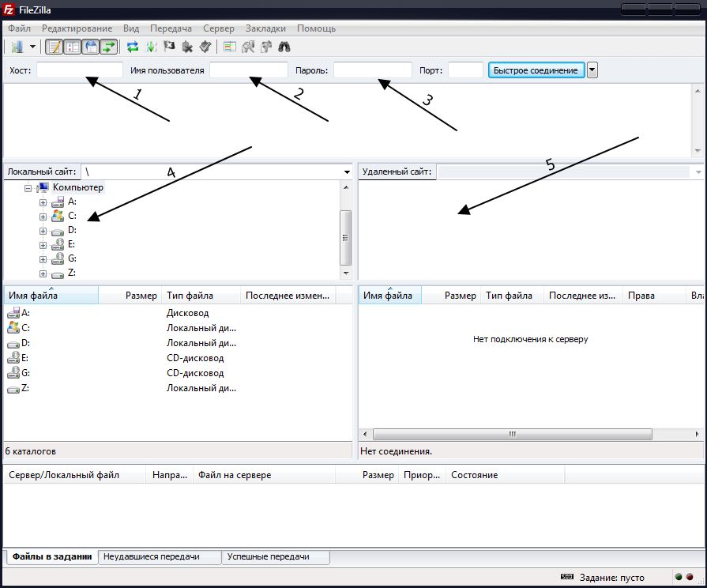707x588 pixels.
Task: Sort local files by Размер column
Action: click(131, 295)
